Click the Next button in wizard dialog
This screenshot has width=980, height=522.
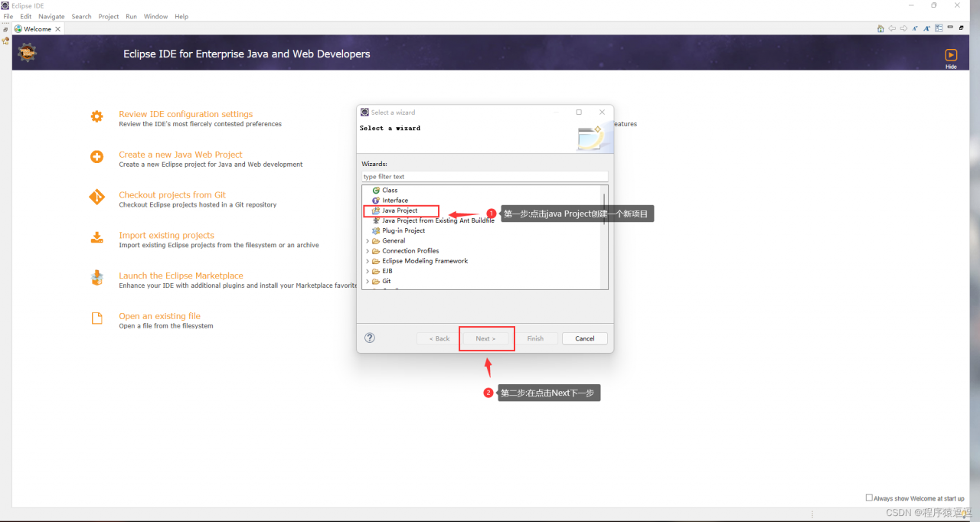[x=485, y=338]
